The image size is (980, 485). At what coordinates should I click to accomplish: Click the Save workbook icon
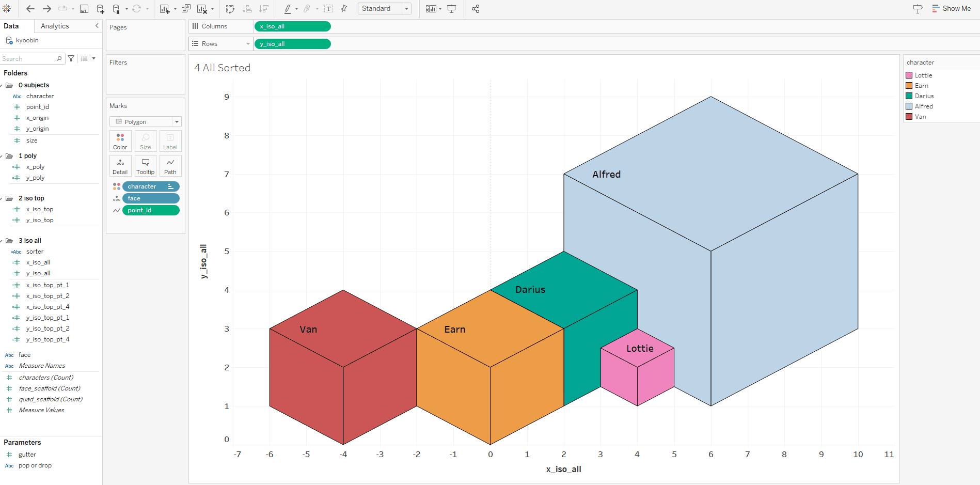(84, 9)
